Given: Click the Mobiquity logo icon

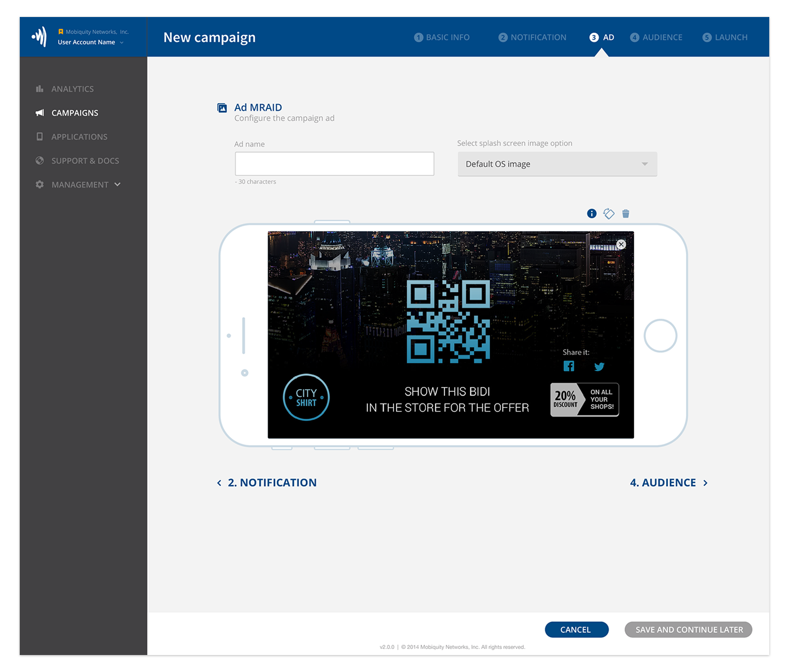Looking at the screenshot, I should 39,37.
